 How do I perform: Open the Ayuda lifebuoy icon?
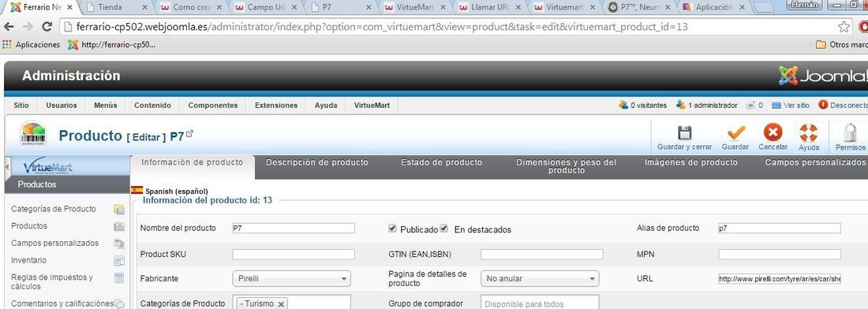(809, 132)
